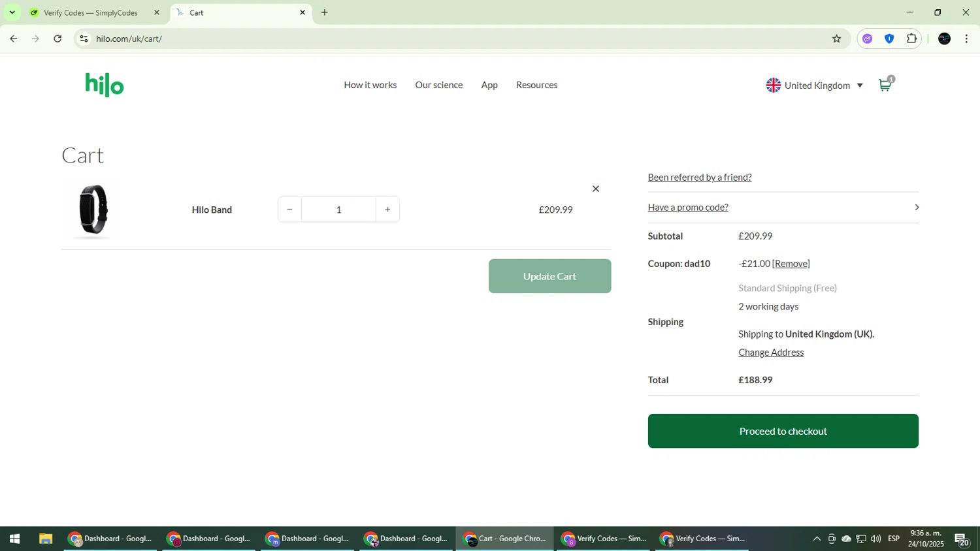Close the Verify Codes browser tab

click(156, 12)
